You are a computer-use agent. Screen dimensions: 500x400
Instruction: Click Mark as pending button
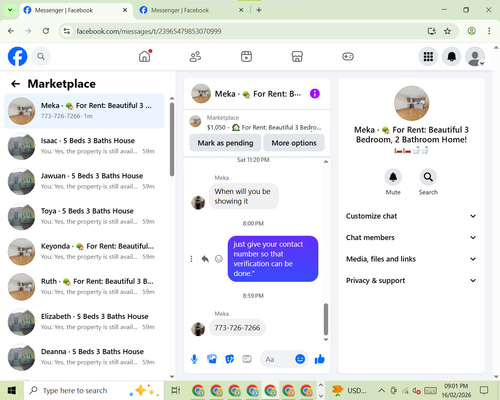225,143
